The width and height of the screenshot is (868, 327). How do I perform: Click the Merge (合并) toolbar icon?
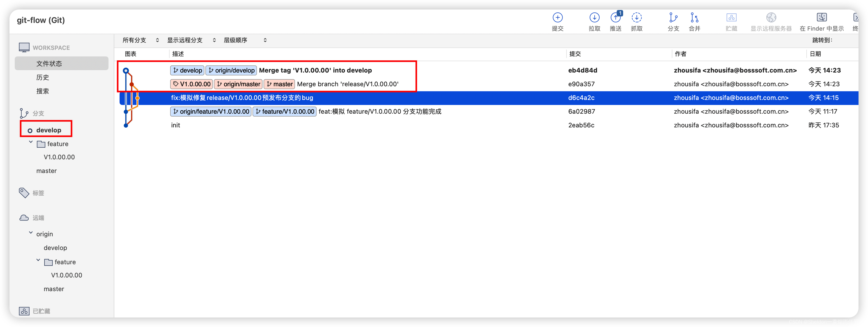coord(694,18)
